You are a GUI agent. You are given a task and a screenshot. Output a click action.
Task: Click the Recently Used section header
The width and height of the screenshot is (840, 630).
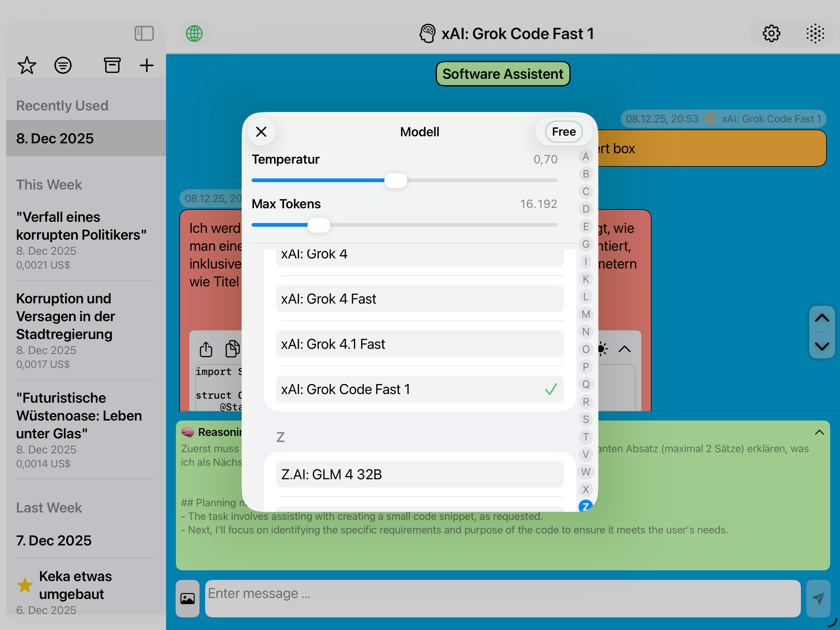pos(62,106)
